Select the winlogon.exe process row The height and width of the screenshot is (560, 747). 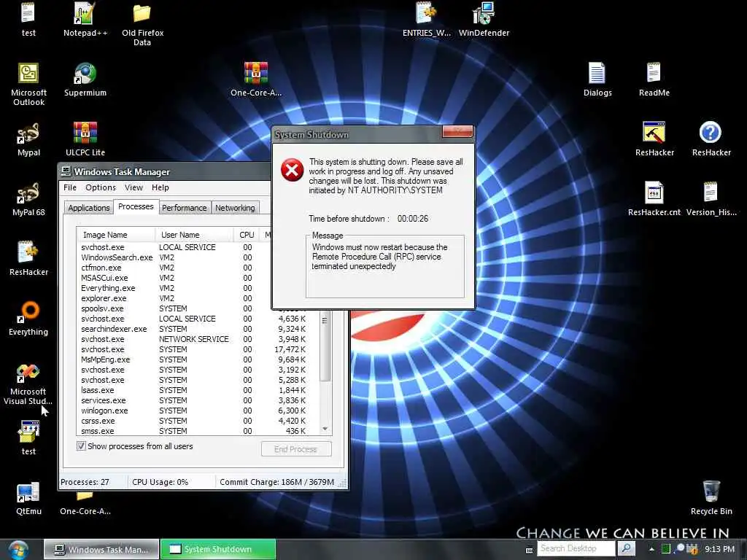coord(198,411)
